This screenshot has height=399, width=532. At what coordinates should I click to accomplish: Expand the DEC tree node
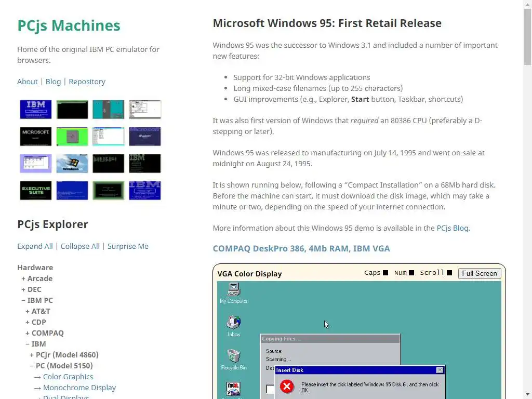(x=31, y=289)
